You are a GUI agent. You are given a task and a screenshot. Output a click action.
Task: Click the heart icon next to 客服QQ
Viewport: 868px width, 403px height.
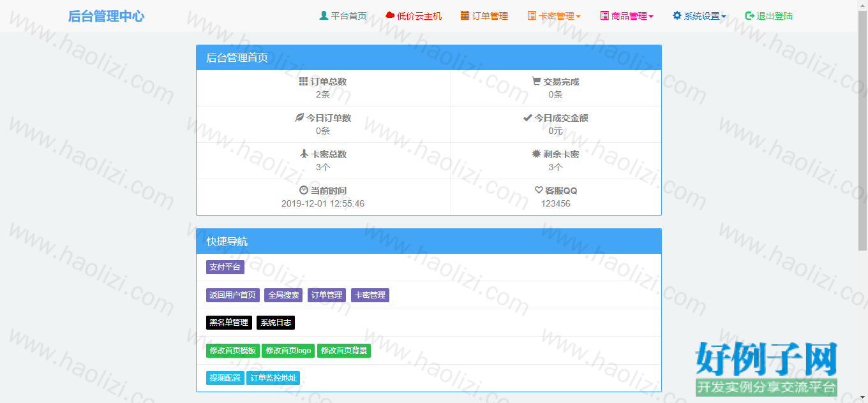click(539, 190)
